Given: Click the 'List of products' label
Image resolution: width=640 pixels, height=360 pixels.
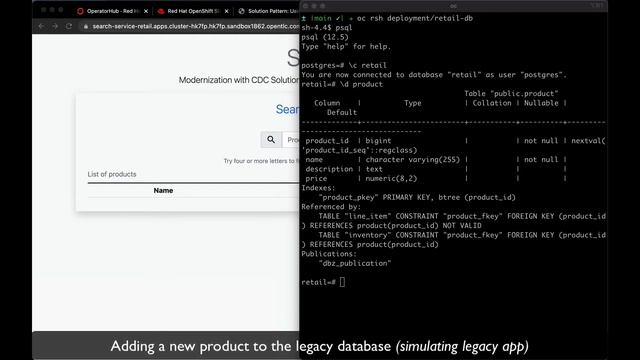Looking at the screenshot, I should point(112,174).
